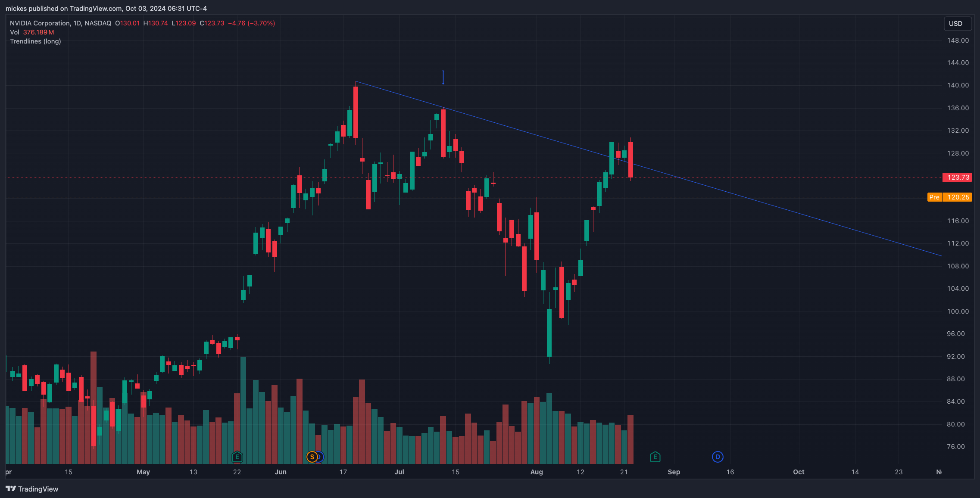Image resolution: width=980 pixels, height=498 pixels.
Task: Click the Sep label on time axis
Action: pos(674,472)
